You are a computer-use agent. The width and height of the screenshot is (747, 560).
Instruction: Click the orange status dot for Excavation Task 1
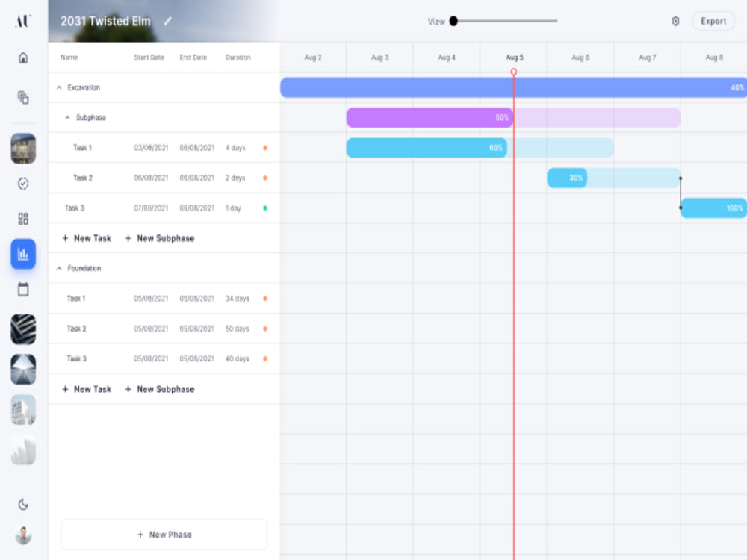tap(265, 148)
